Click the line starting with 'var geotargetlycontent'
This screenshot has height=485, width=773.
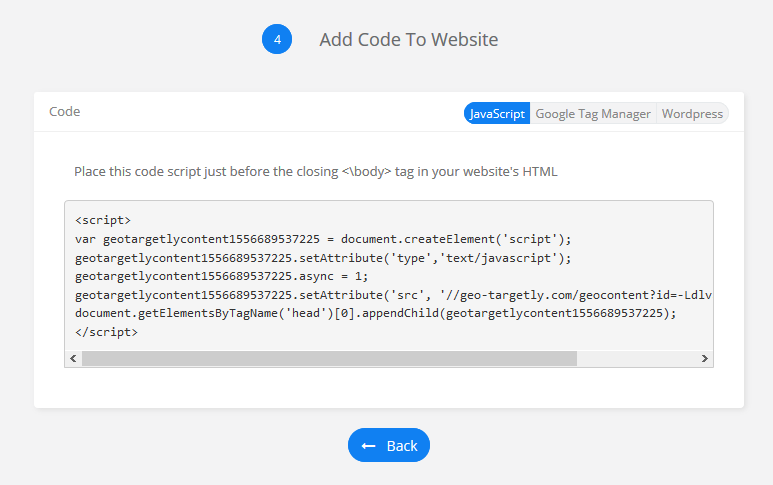coord(323,239)
